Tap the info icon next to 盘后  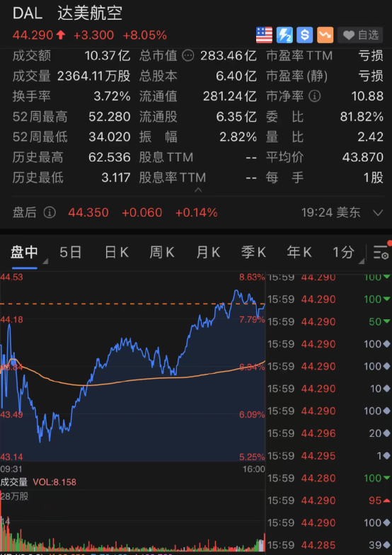(x=50, y=212)
